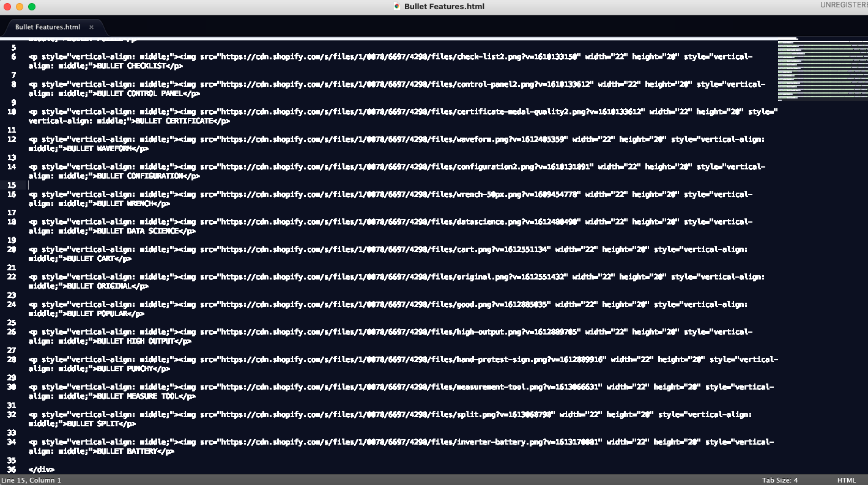The width and height of the screenshot is (868, 485).
Task: Click the Line 15, Column 1 status indicator
Action: pyautogui.click(x=31, y=480)
